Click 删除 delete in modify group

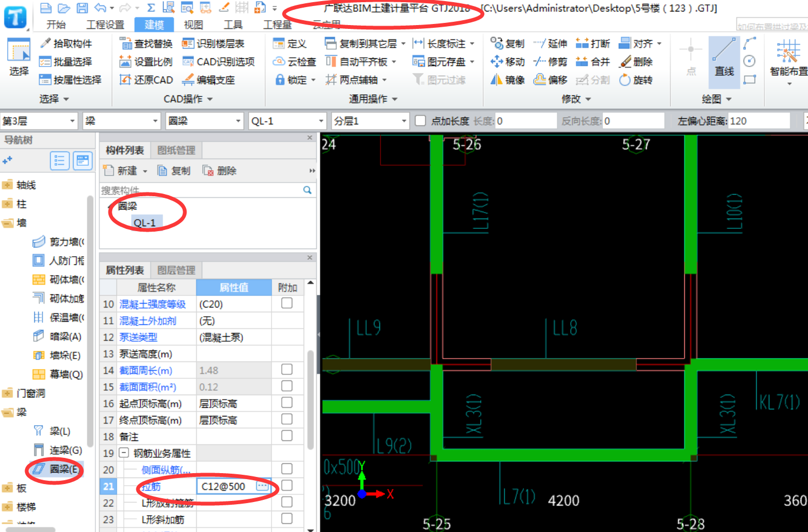pos(636,62)
